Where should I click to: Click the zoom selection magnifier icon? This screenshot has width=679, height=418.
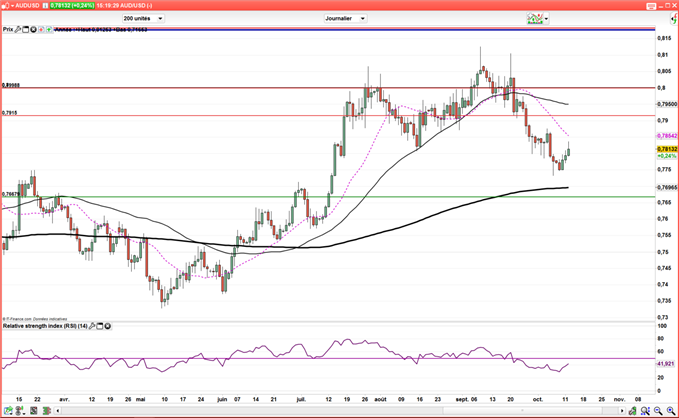[645, 410]
